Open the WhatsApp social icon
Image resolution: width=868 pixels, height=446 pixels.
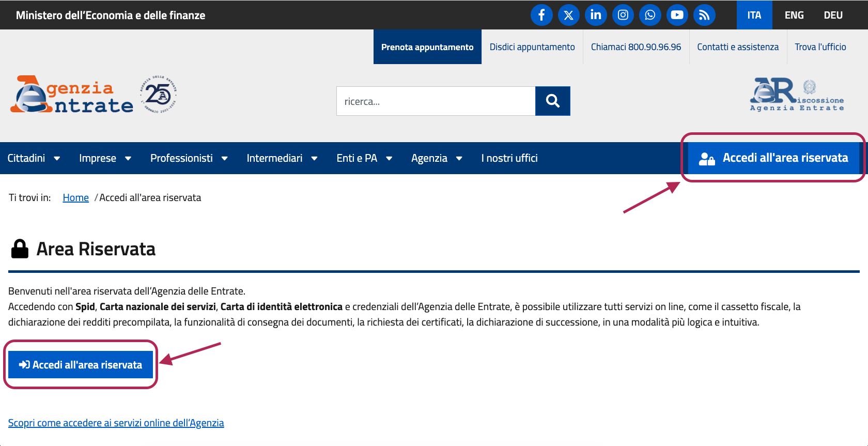(650, 15)
